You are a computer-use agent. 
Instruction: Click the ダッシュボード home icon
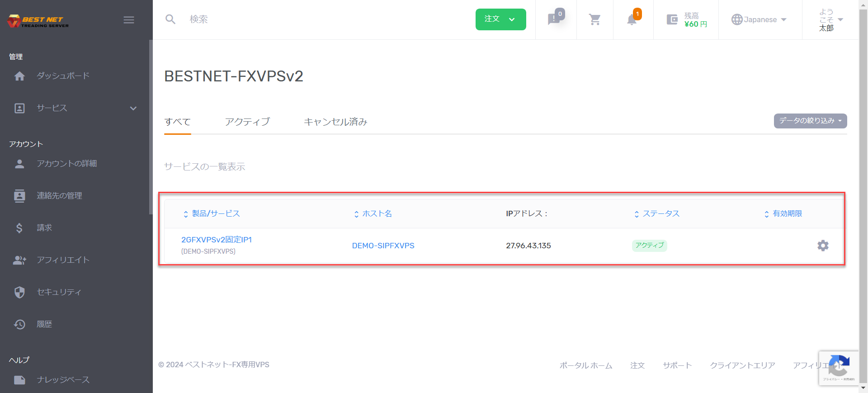tap(19, 76)
